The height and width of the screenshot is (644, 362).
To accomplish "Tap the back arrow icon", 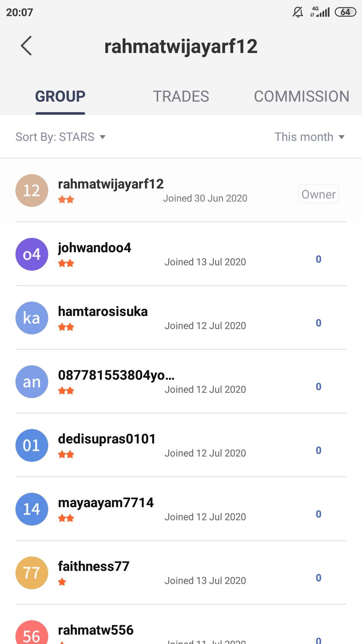I will (x=26, y=46).
